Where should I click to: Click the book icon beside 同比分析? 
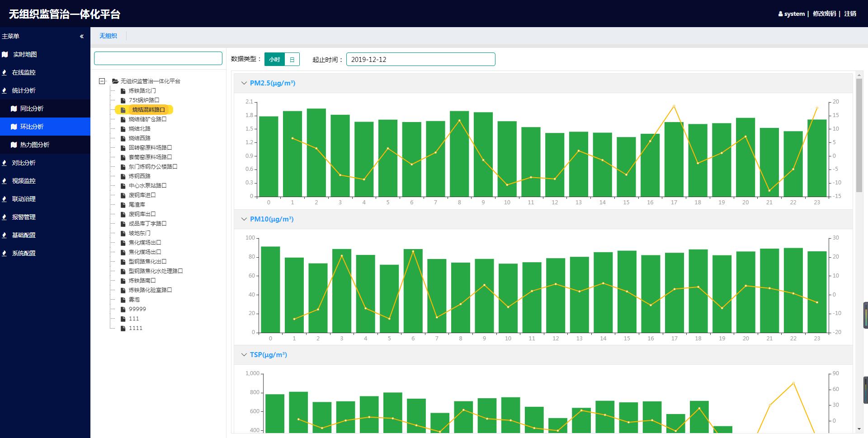pos(14,108)
